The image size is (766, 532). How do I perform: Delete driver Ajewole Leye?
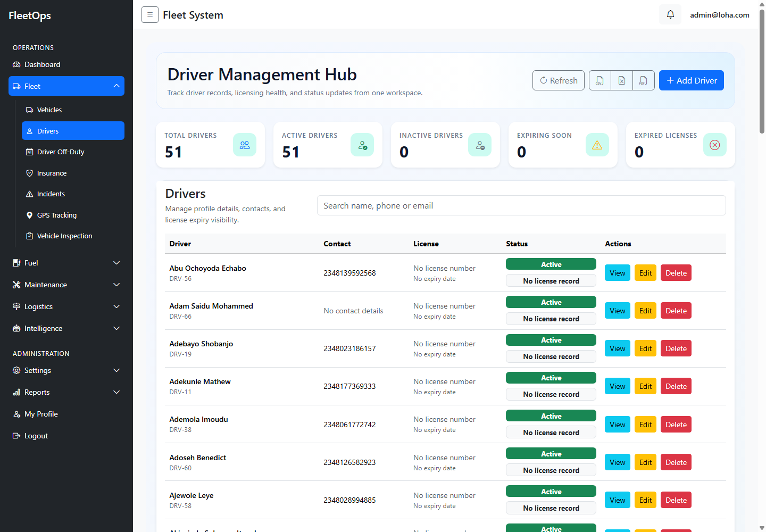676,500
